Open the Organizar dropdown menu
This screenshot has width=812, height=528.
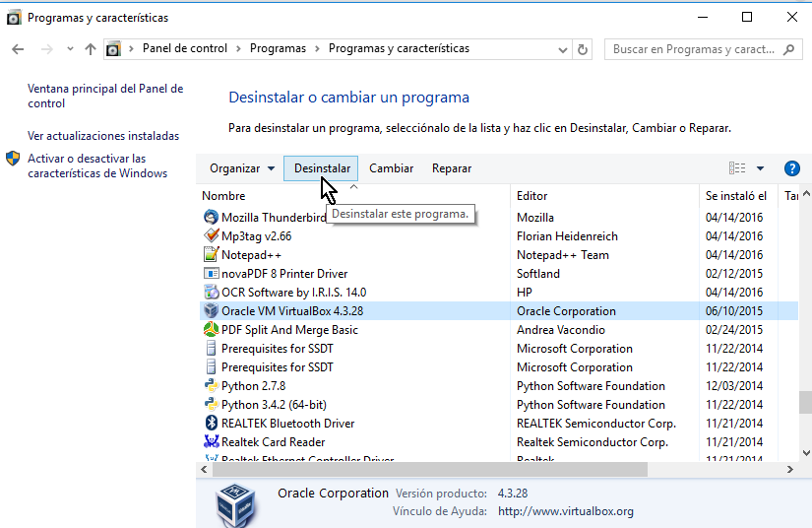point(241,168)
